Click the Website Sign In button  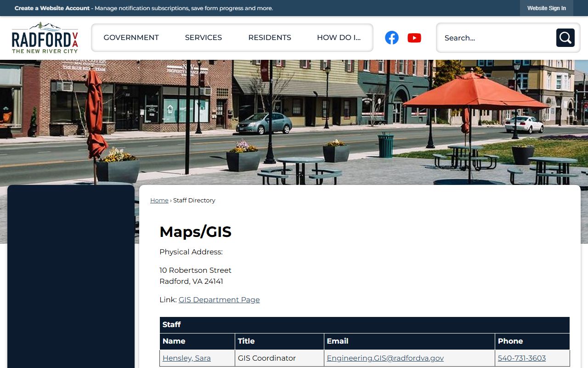(547, 8)
